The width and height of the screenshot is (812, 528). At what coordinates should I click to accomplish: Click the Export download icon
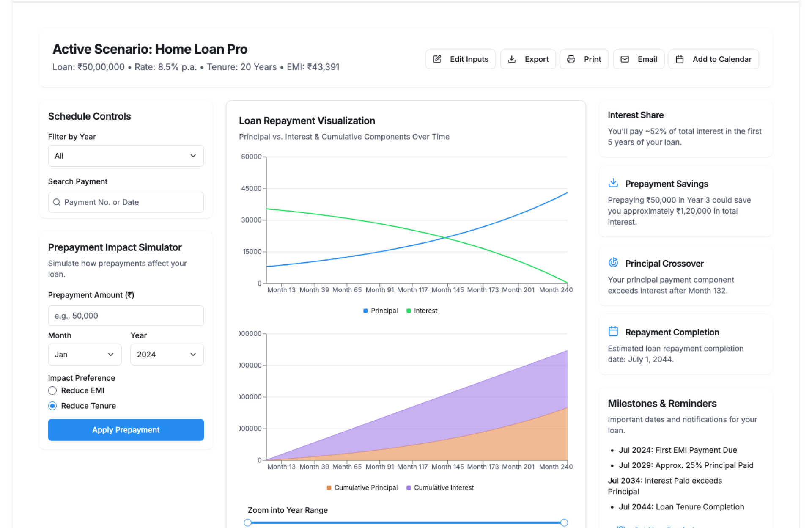click(x=512, y=59)
